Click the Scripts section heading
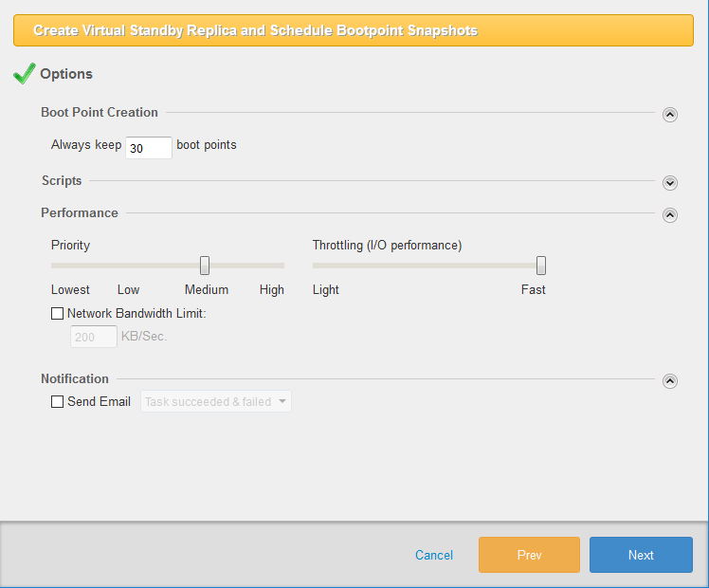 (62, 181)
